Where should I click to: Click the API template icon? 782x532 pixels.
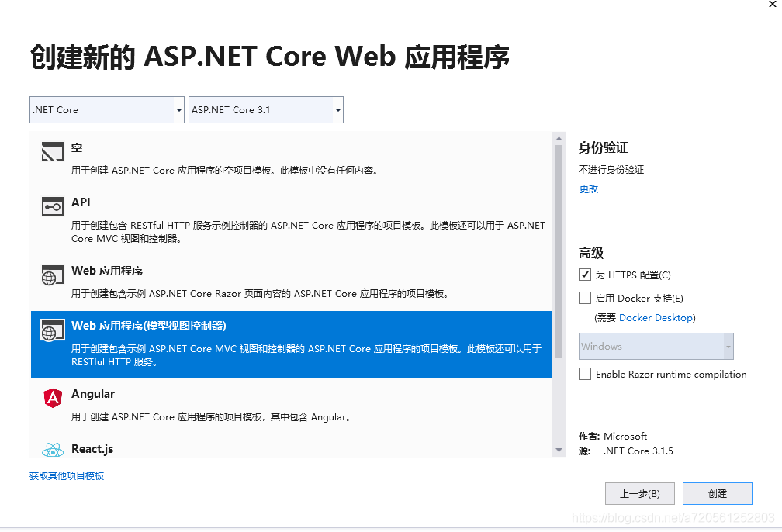53,206
